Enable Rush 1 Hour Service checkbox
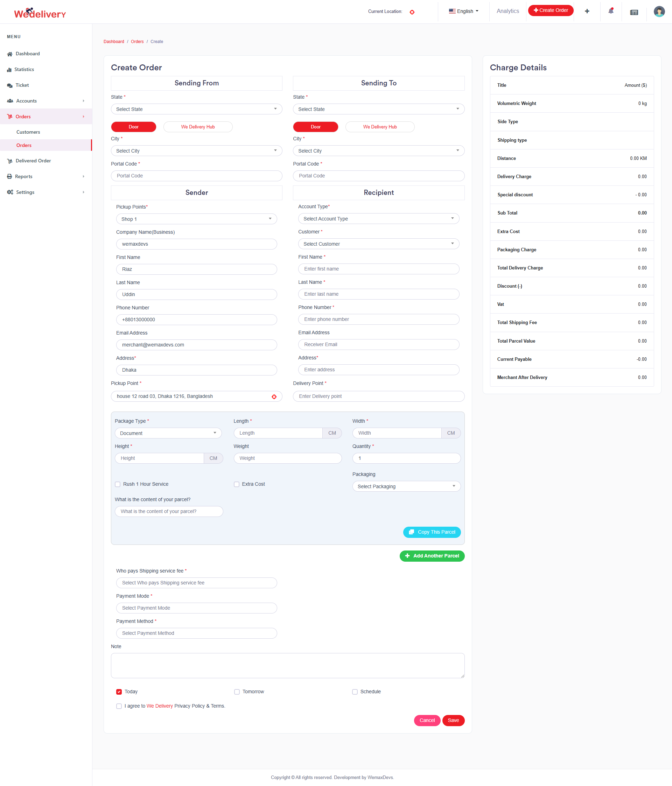Image resolution: width=672 pixels, height=786 pixels. coord(118,484)
